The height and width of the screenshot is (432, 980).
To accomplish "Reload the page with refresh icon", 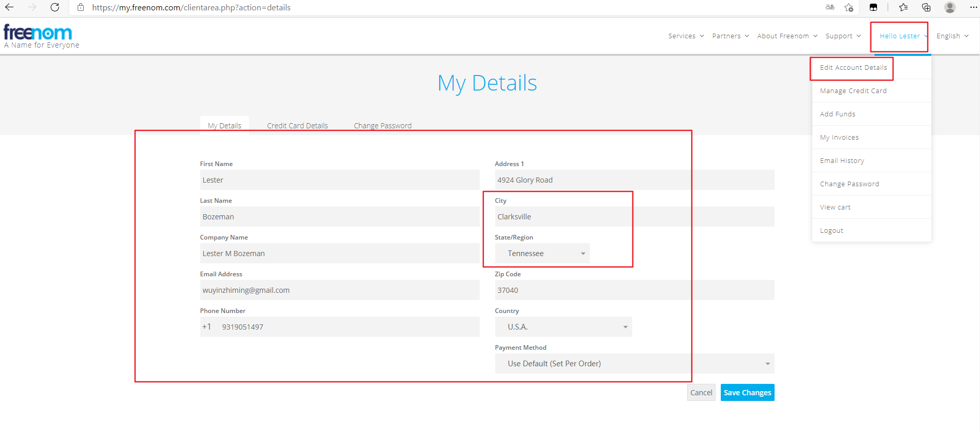I will click(55, 7).
